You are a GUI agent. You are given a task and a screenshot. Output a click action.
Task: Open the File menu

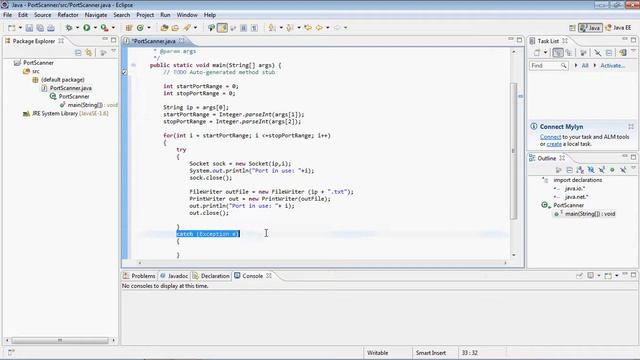[7, 15]
